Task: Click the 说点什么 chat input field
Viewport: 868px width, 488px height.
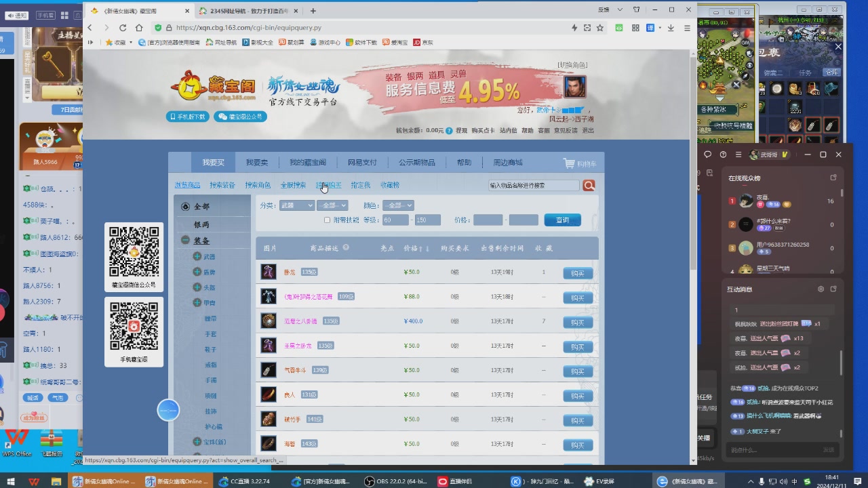Action: click(773, 449)
